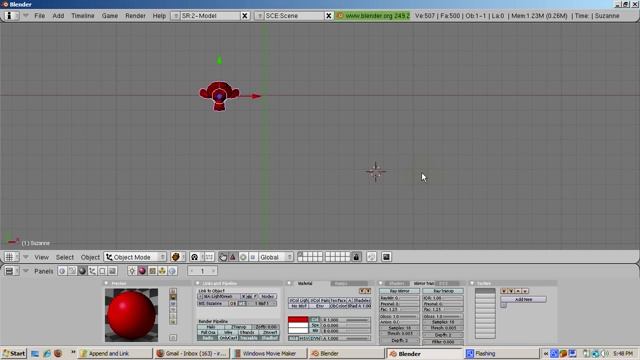Toggle the Ray Transp button
The width and height of the screenshot is (640, 360).
click(x=443, y=291)
